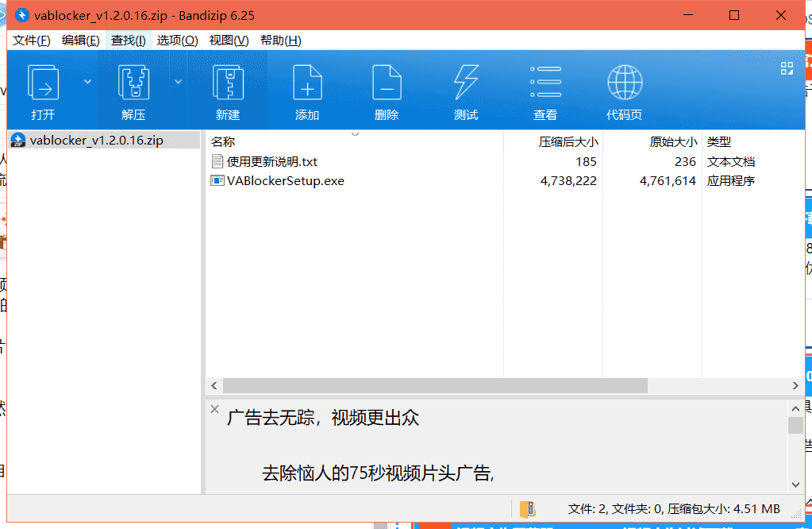
Task: Click the 应用程序 type cell
Action: 731,181
